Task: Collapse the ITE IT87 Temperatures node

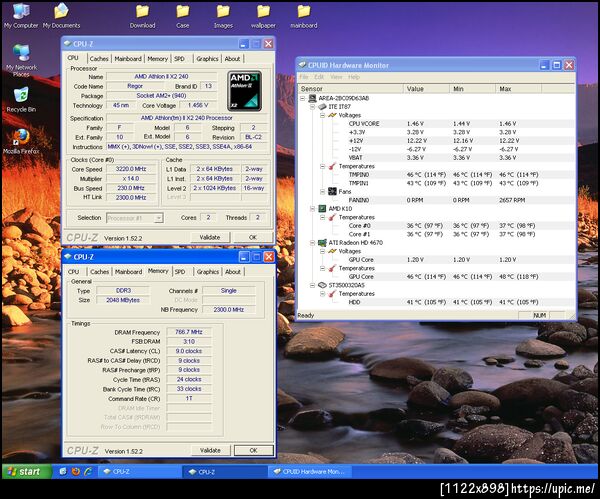Action: tap(322, 166)
